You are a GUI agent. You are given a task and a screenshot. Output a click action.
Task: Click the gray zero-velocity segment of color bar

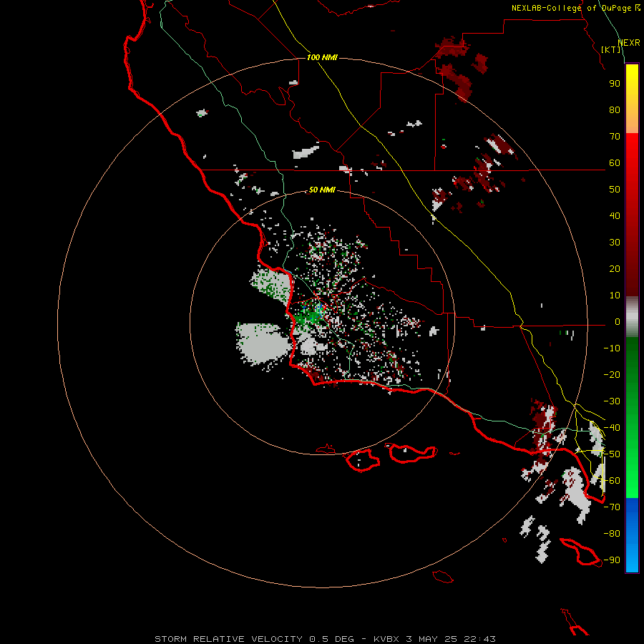coord(632,317)
